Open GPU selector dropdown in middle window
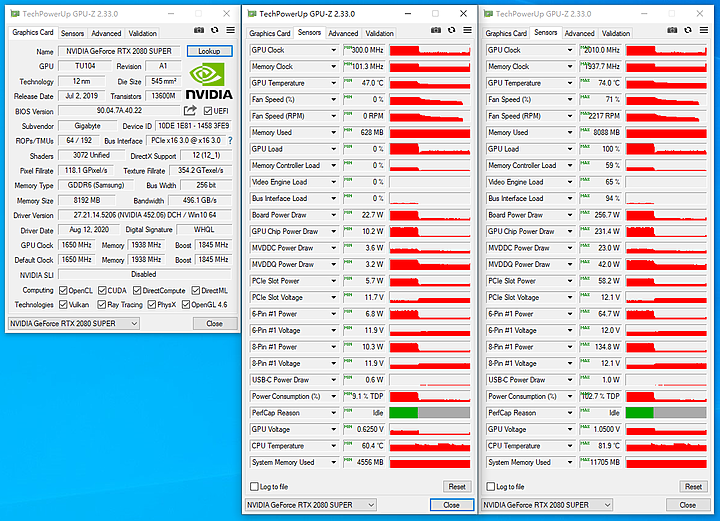 pyautogui.click(x=310, y=505)
